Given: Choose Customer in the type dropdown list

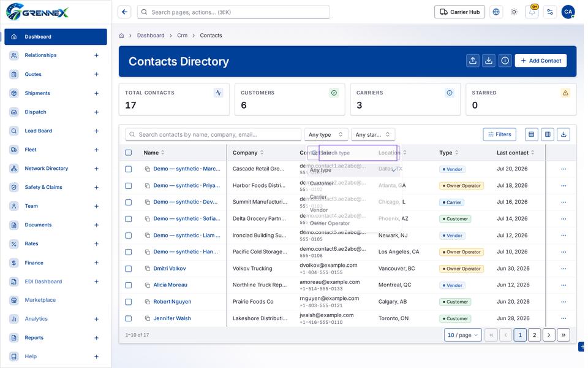Looking at the screenshot, I should click(353, 183).
